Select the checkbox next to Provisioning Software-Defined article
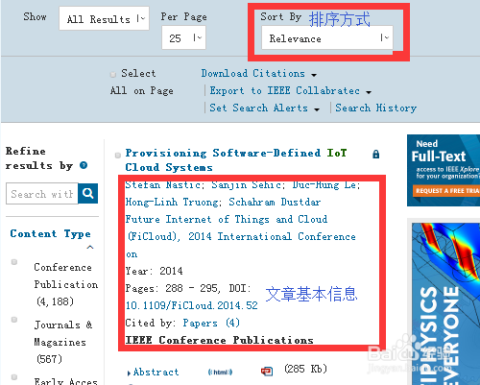480x385 pixels. click(118, 155)
